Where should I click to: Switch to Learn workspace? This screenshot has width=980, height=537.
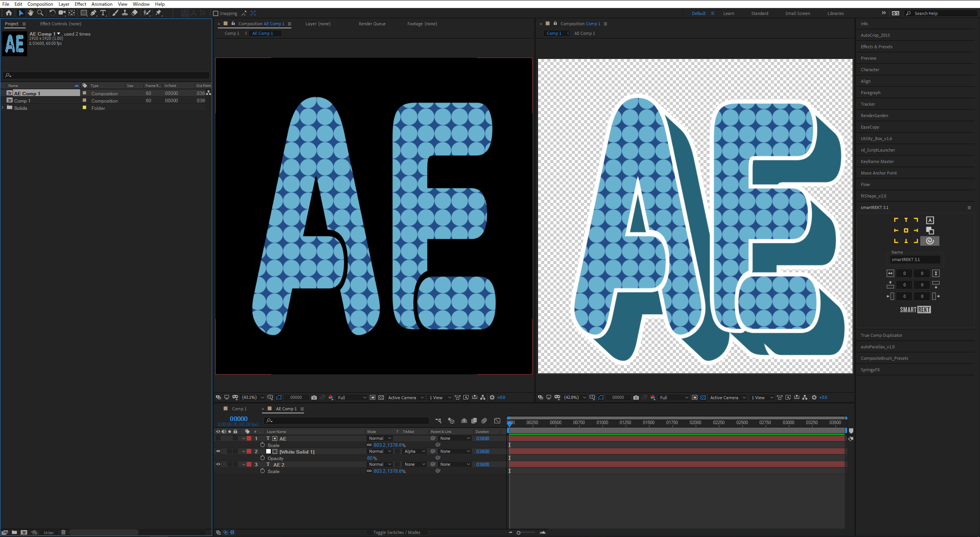tap(728, 13)
